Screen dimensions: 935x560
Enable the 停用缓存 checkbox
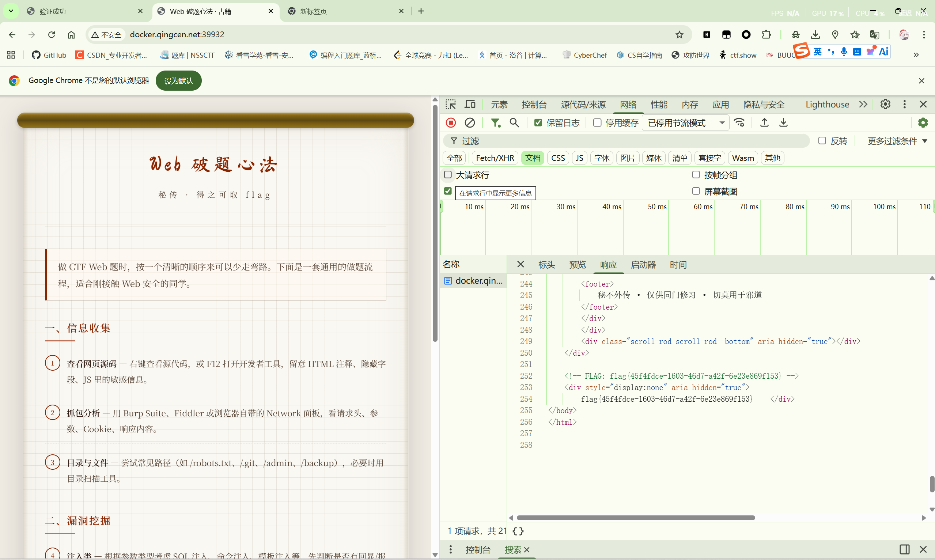click(597, 123)
